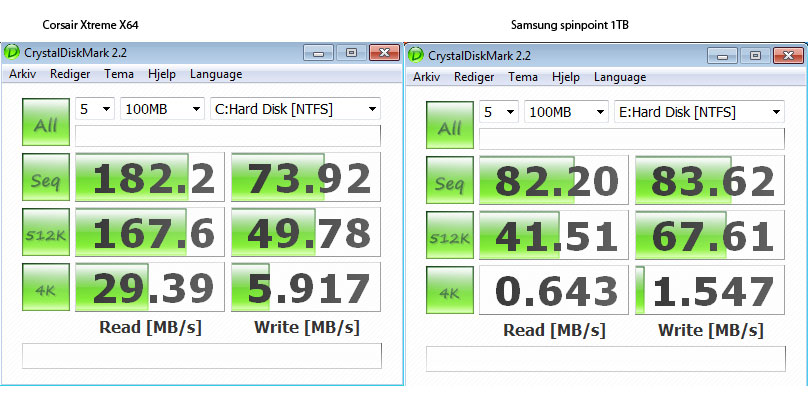Click the 182.2 sequential read result

point(150,177)
